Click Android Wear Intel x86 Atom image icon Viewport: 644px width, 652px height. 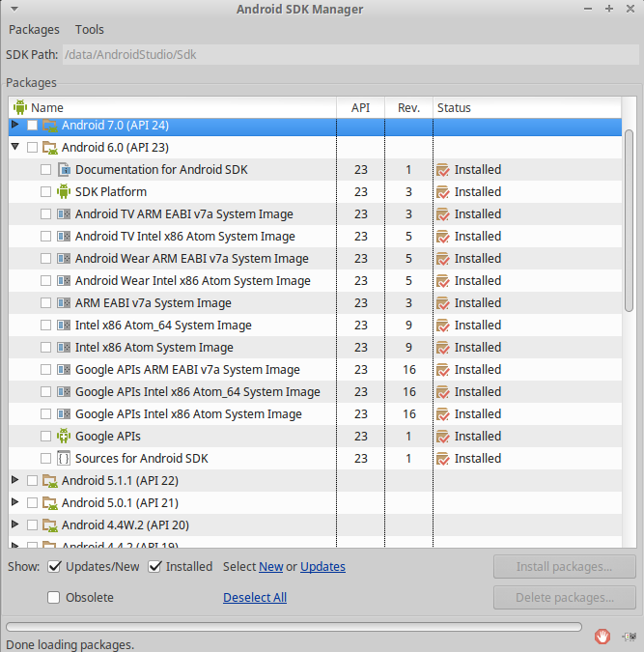pyautogui.click(x=64, y=281)
